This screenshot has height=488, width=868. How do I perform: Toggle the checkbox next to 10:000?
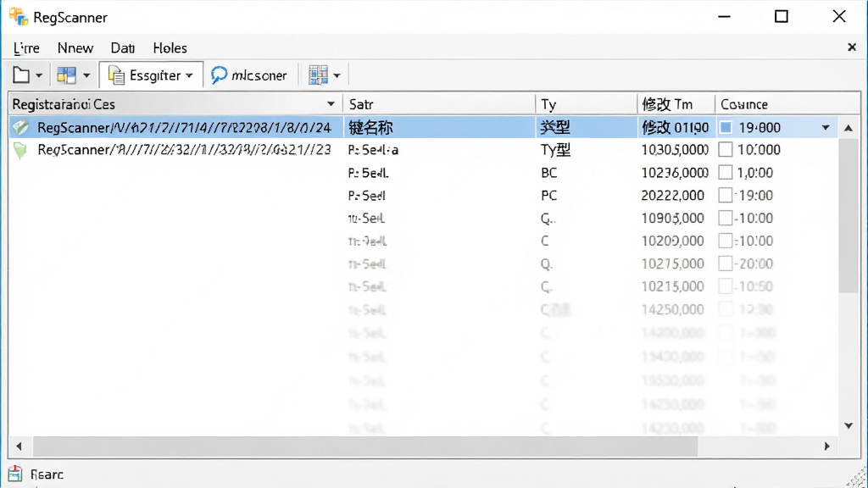726,149
